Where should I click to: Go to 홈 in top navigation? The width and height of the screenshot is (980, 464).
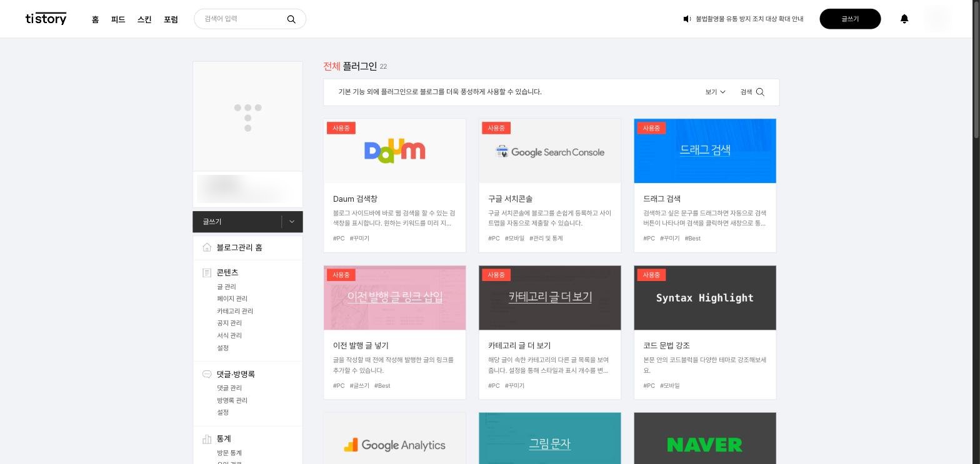click(x=95, y=19)
